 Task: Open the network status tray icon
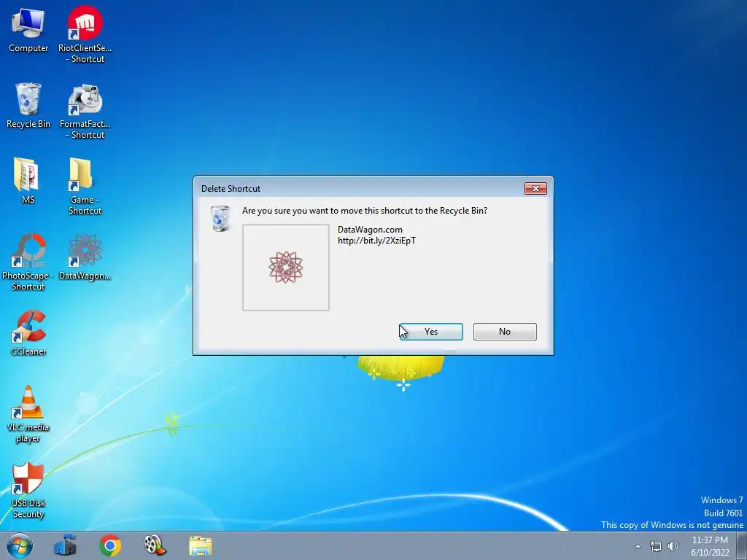coord(656,546)
